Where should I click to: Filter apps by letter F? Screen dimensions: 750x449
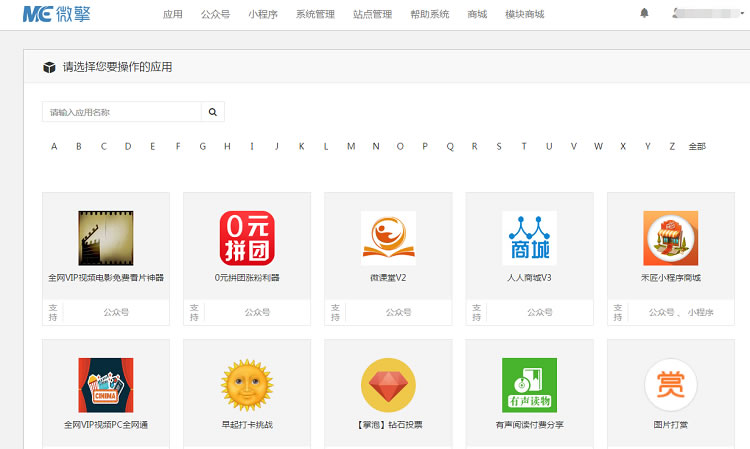coord(178,146)
